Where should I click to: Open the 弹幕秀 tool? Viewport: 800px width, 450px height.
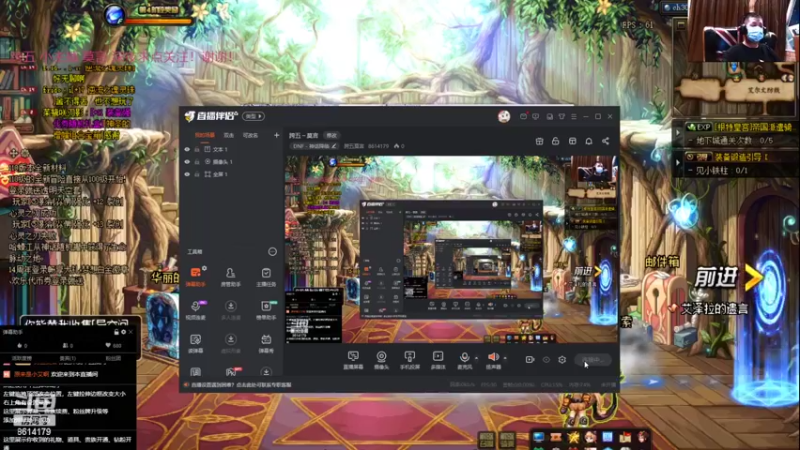pyautogui.click(x=266, y=343)
